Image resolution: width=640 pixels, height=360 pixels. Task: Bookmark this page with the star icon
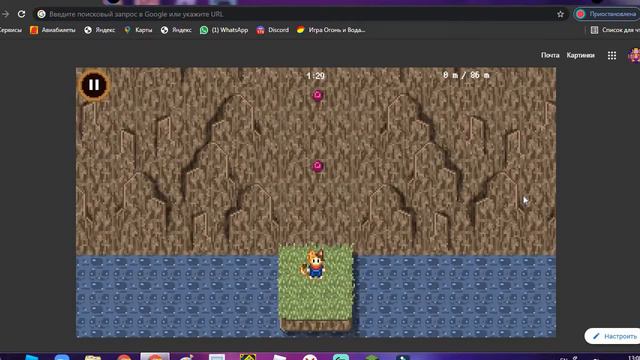(x=560, y=14)
